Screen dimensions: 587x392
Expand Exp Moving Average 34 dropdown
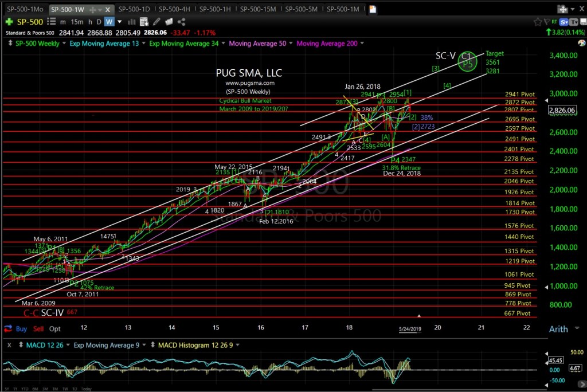224,44
